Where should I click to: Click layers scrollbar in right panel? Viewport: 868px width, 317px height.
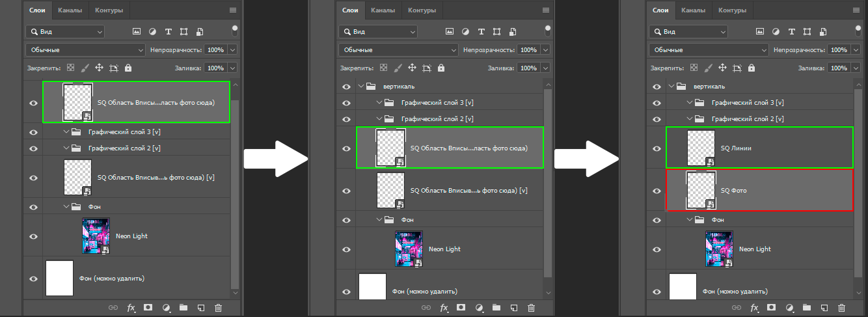859,184
